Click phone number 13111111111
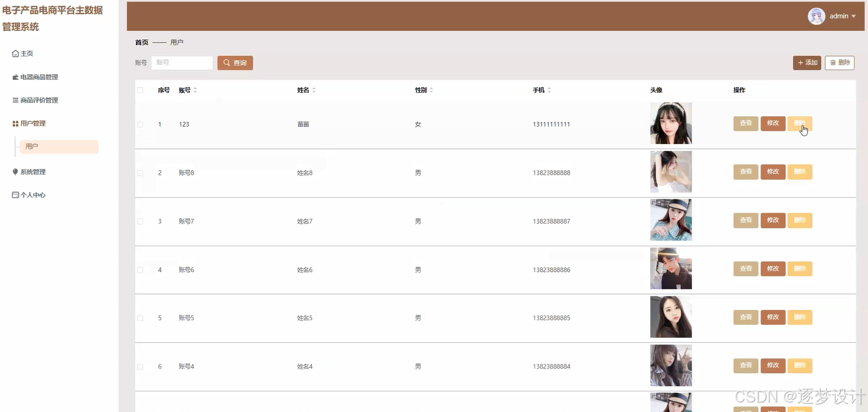868x412 pixels. point(552,124)
